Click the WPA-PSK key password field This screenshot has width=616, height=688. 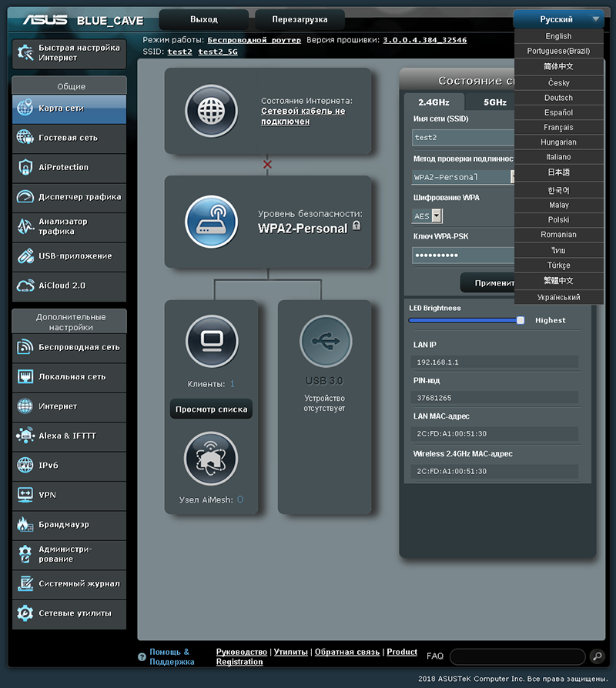[464, 255]
